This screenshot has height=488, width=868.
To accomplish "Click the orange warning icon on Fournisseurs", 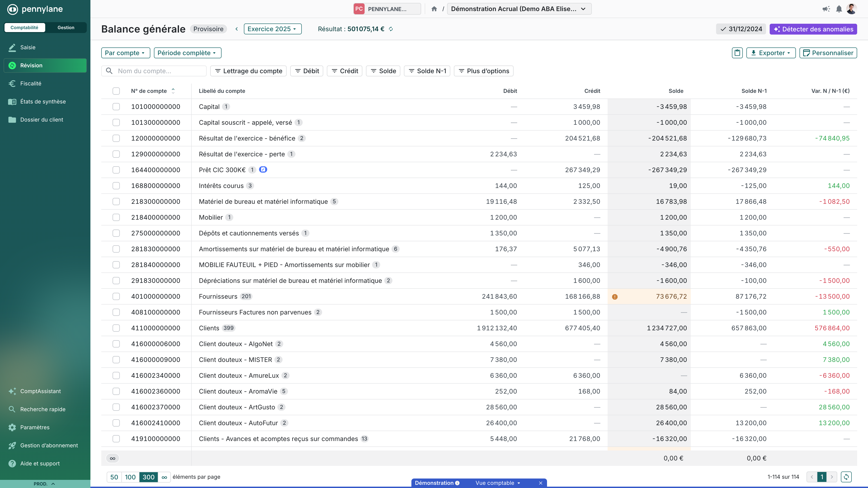I will tap(615, 297).
